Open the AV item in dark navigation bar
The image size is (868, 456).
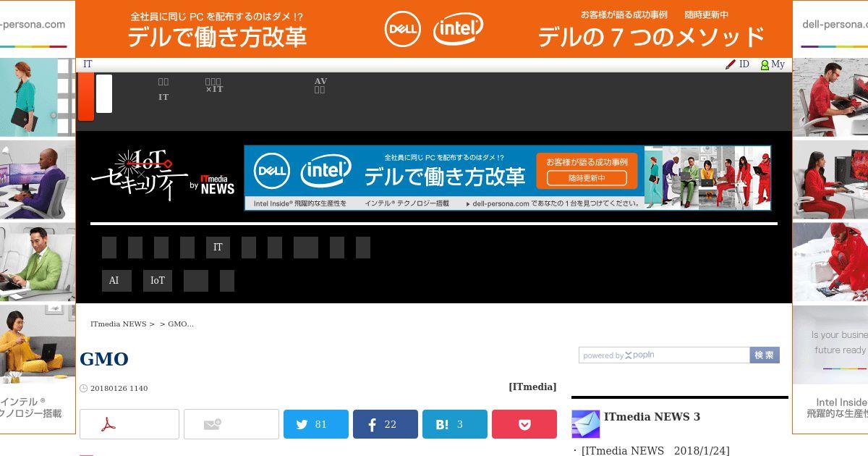tap(320, 85)
